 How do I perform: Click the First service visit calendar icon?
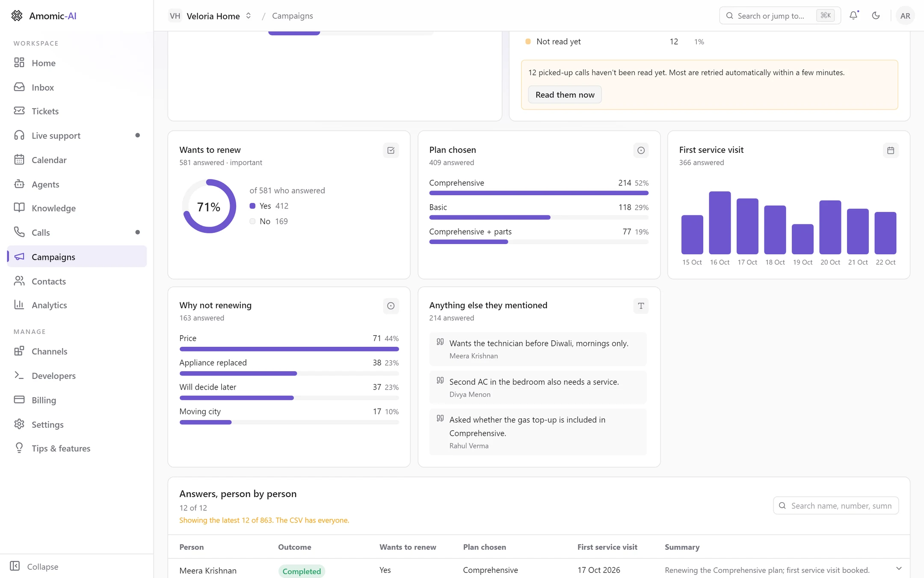point(891,150)
